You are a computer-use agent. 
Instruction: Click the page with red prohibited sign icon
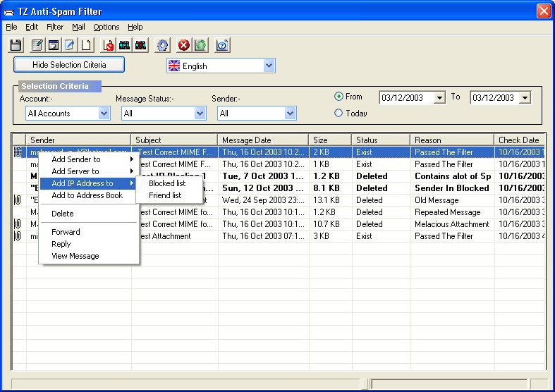(108, 45)
